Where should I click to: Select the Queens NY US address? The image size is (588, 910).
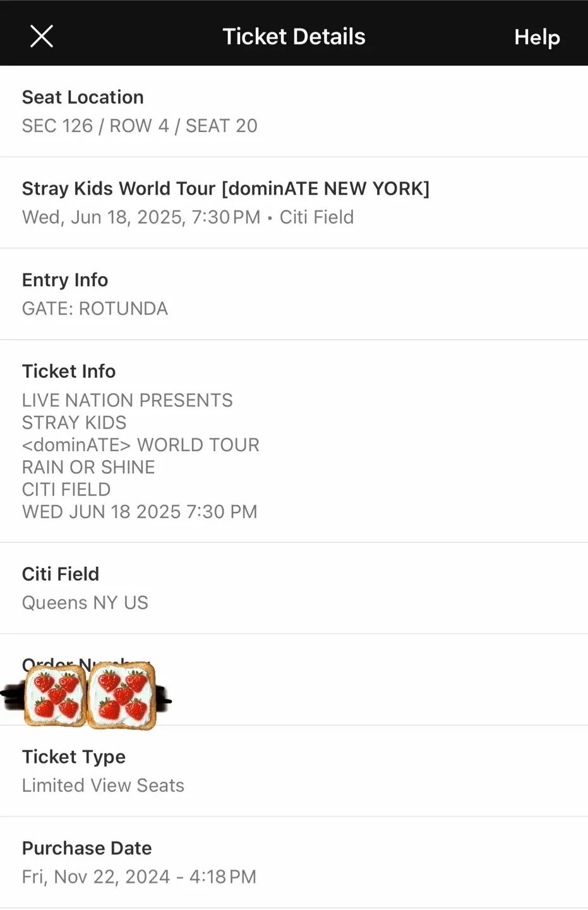click(85, 603)
